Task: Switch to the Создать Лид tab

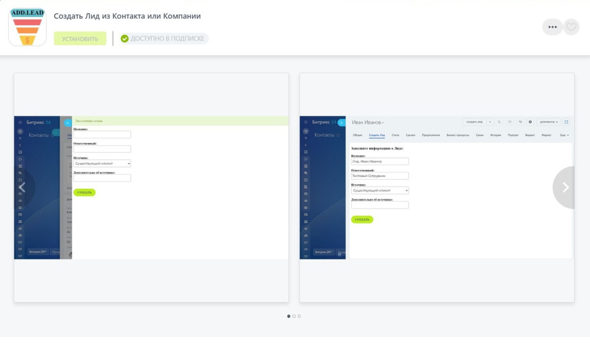Action: [377, 135]
